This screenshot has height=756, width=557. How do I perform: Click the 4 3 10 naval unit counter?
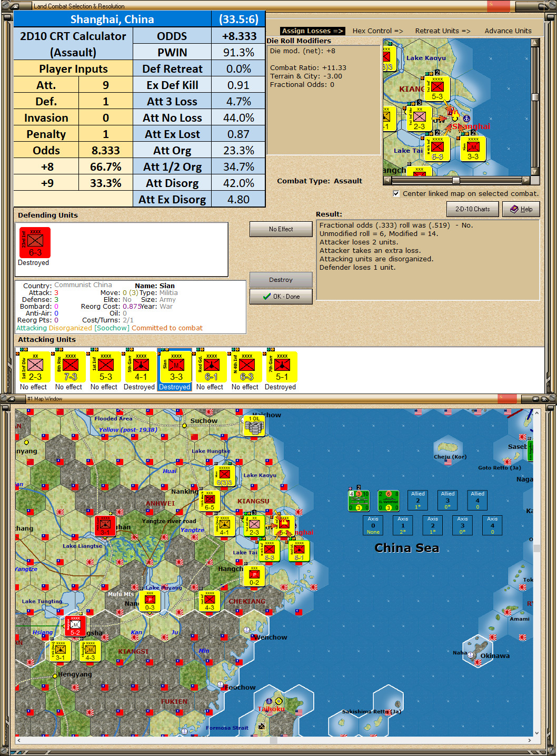[x=359, y=501]
